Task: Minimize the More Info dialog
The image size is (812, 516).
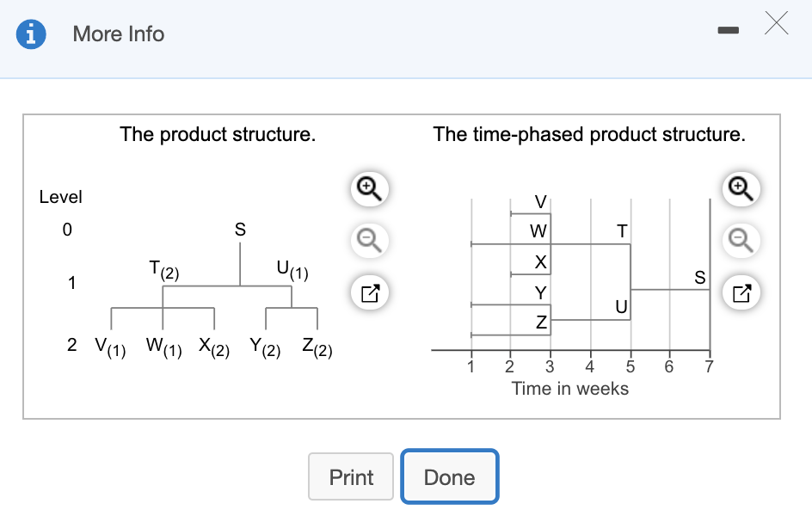Action: tap(728, 29)
